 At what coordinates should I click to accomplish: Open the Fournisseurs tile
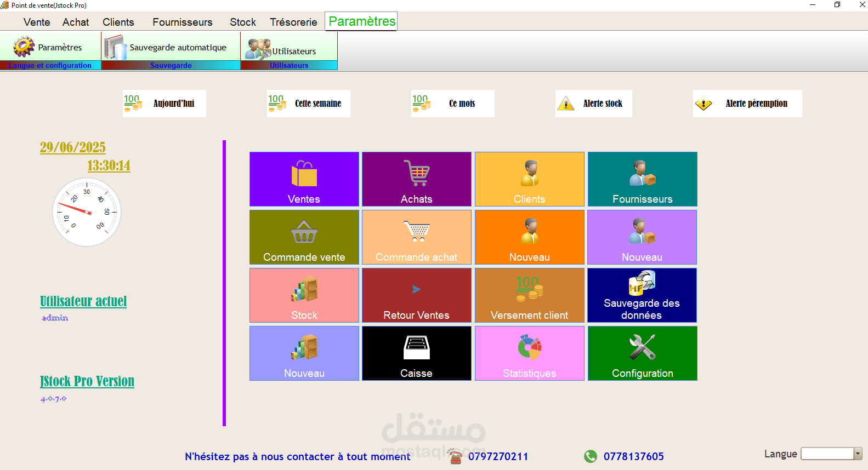click(x=643, y=179)
